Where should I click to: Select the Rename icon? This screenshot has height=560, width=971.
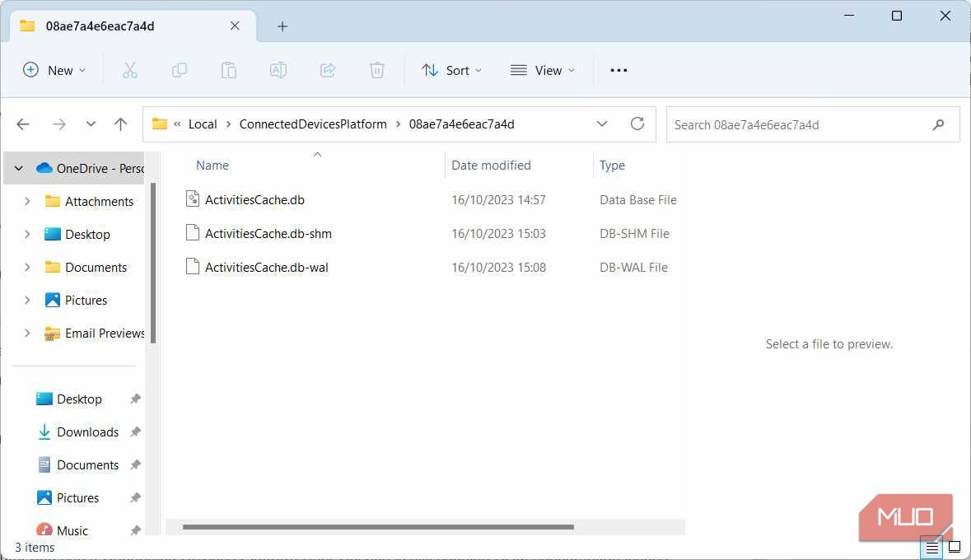tap(278, 70)
